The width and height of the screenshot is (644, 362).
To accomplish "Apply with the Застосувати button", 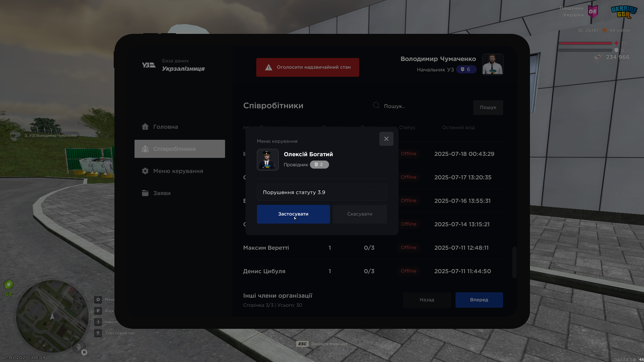I will coord(293,214).
